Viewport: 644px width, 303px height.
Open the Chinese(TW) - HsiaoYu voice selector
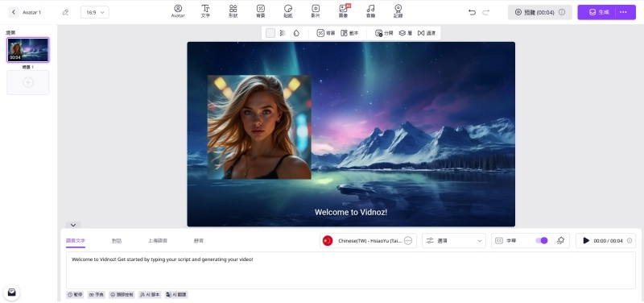pyautogui.click(x=368, y=240)
